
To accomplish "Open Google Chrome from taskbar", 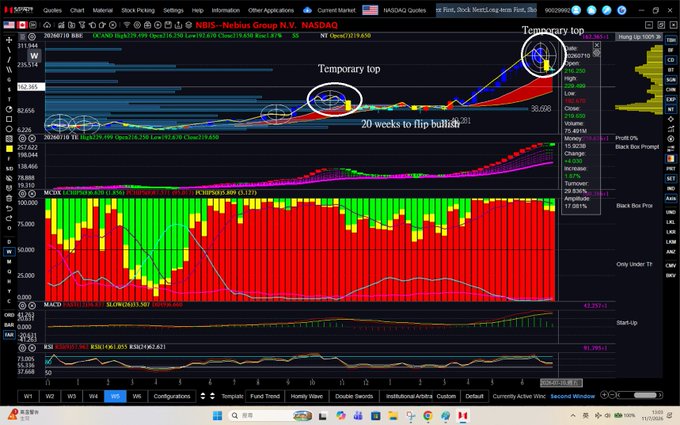I will click(428, 415).
